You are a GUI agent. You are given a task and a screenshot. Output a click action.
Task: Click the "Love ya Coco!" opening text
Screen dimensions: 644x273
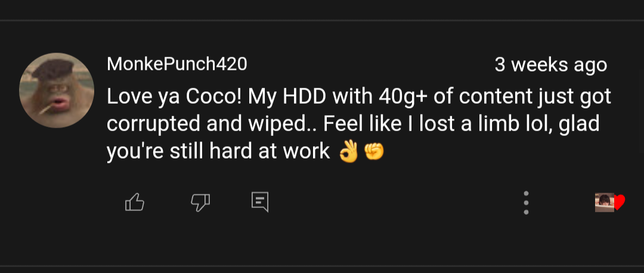(x=174, y=96)
